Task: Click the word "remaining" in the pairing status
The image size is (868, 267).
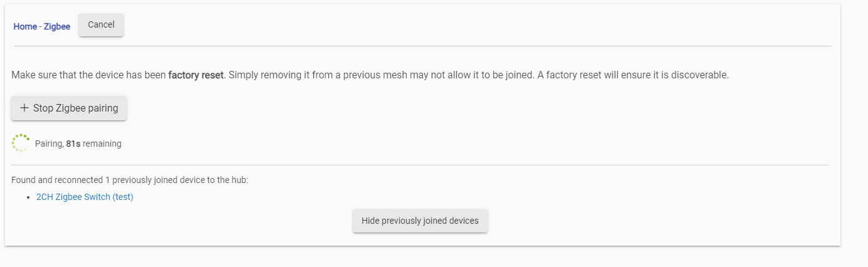Action: tap(102, 144)
